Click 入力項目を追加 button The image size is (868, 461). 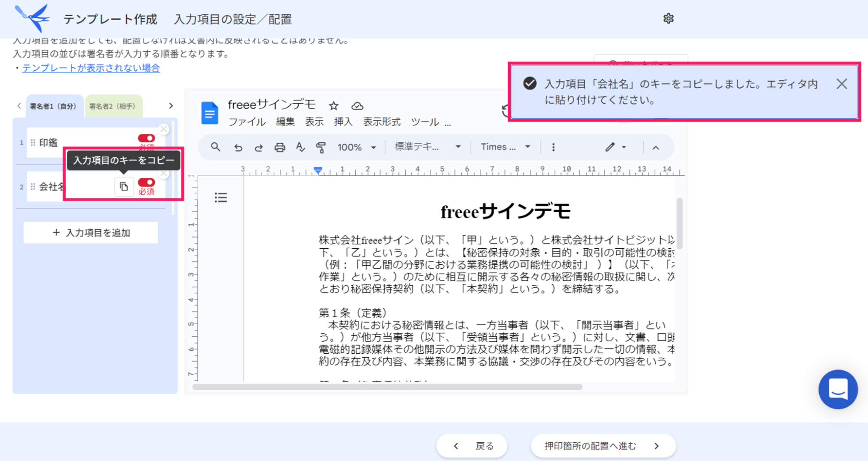coord(91,233)
